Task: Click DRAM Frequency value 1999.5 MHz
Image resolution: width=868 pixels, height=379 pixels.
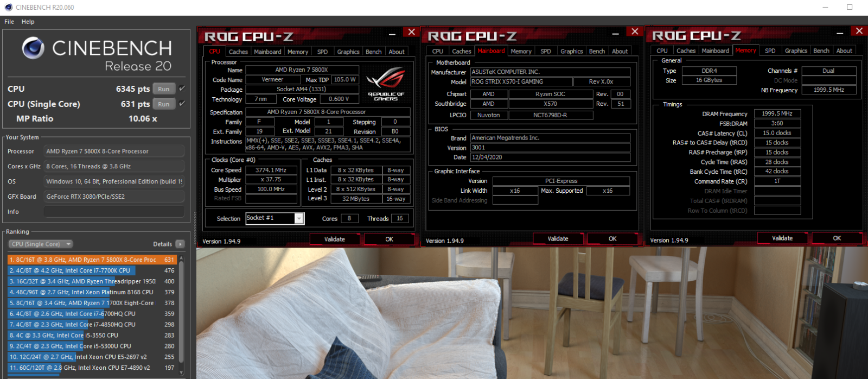Action: (x=777, y=114)
